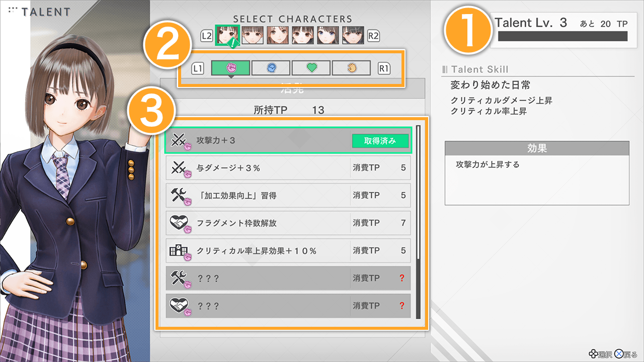Image resolution: width=644 pixels, height=362 pixels.
Task: Select the first character portrait with green frame
Action: pyautogui.click(x=227, y=35)
